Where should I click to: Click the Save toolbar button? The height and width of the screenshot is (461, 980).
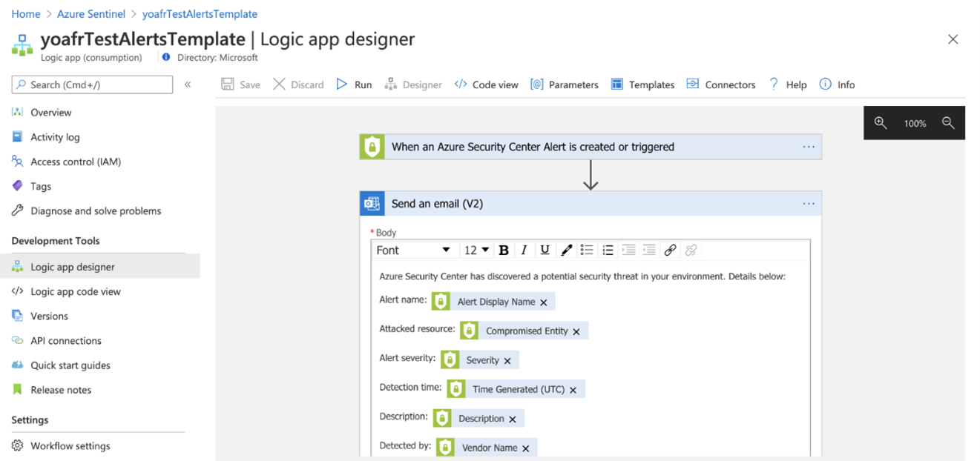point(240,84)
